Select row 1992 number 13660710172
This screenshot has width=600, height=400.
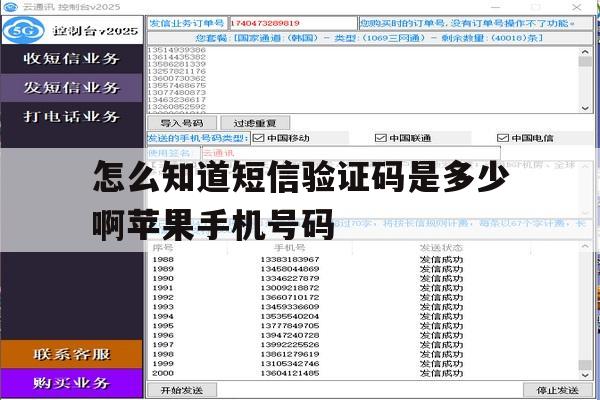[290, 297]
